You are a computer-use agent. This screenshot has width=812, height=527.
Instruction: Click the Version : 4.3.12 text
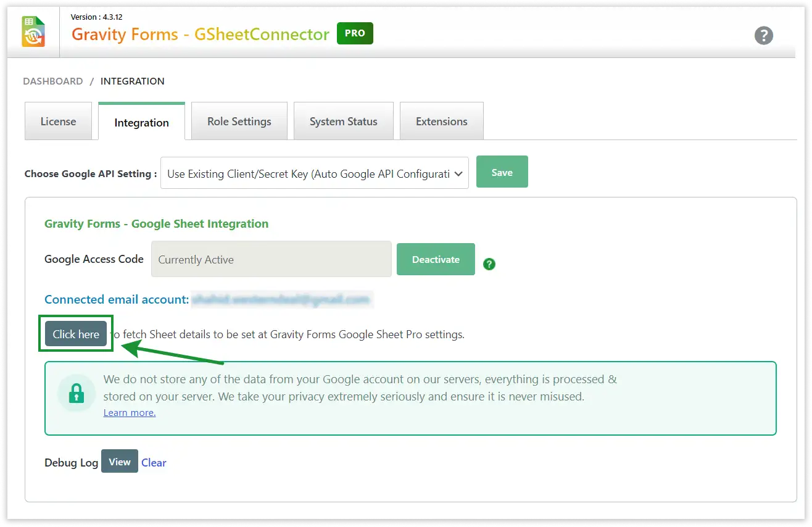96,17
